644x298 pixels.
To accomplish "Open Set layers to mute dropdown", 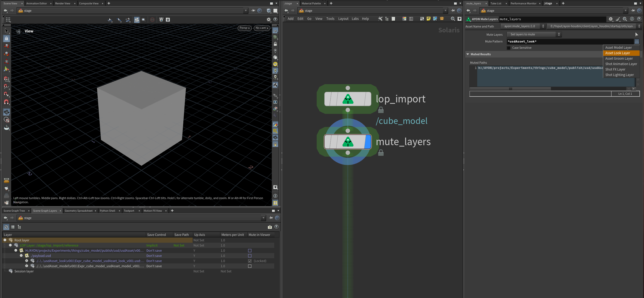I will (x=534, y=34).
